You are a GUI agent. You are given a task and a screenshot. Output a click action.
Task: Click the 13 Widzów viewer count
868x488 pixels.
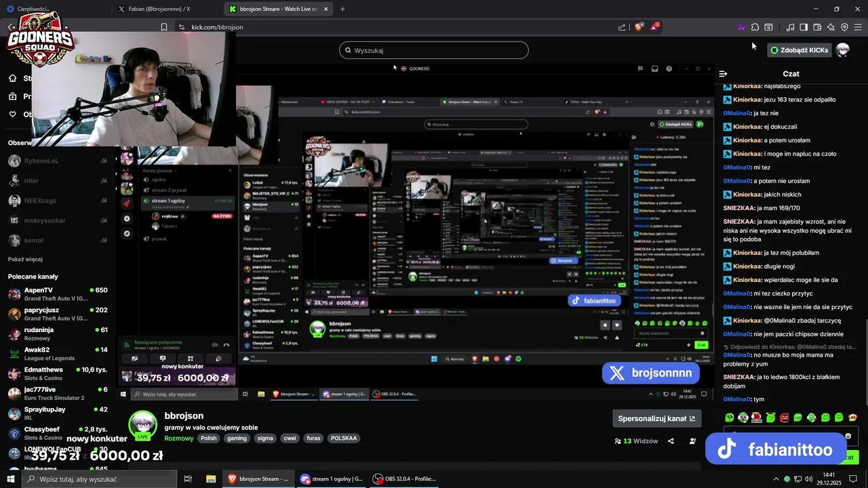click(636, 441)
